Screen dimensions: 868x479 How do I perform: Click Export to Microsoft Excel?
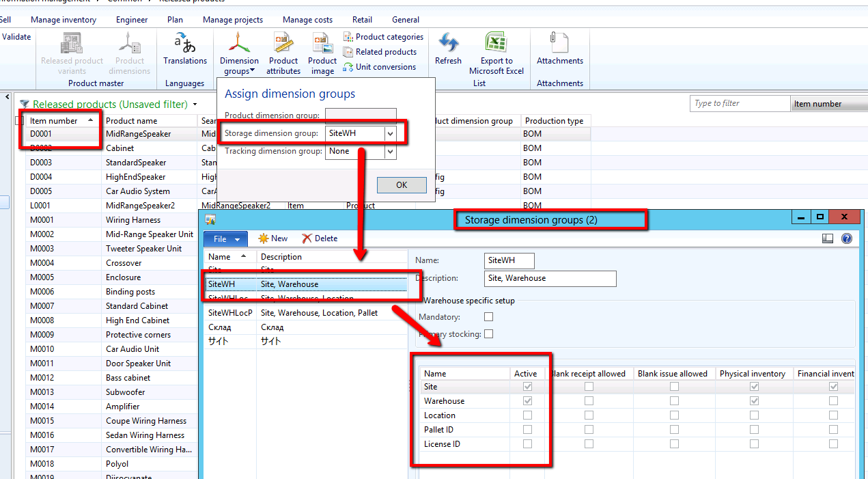click(496, 51)
